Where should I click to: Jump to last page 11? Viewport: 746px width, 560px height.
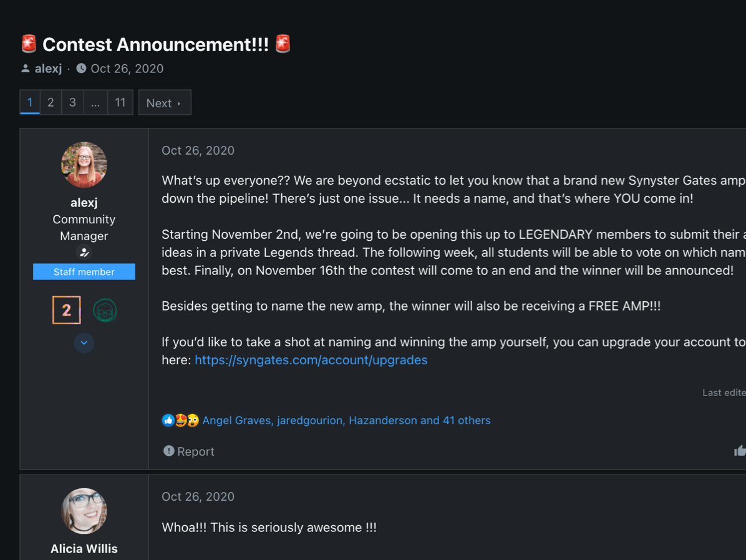tap(120, 102)
